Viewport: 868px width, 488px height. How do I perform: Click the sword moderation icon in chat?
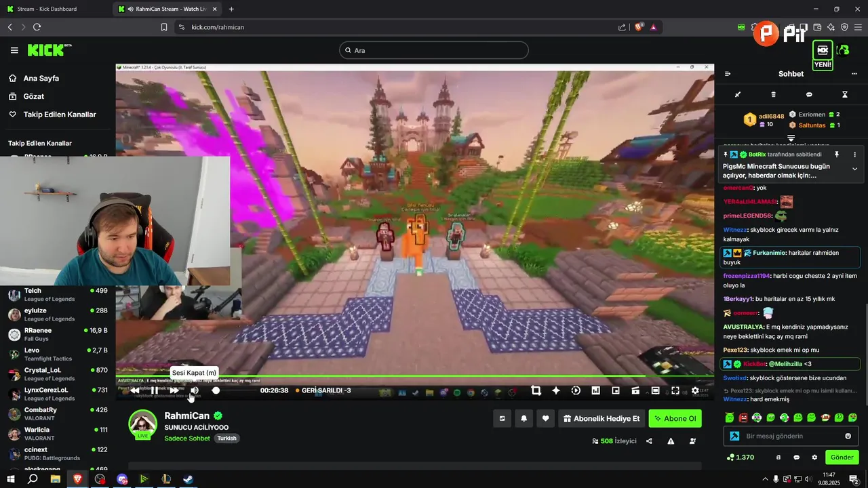[738, 95]
